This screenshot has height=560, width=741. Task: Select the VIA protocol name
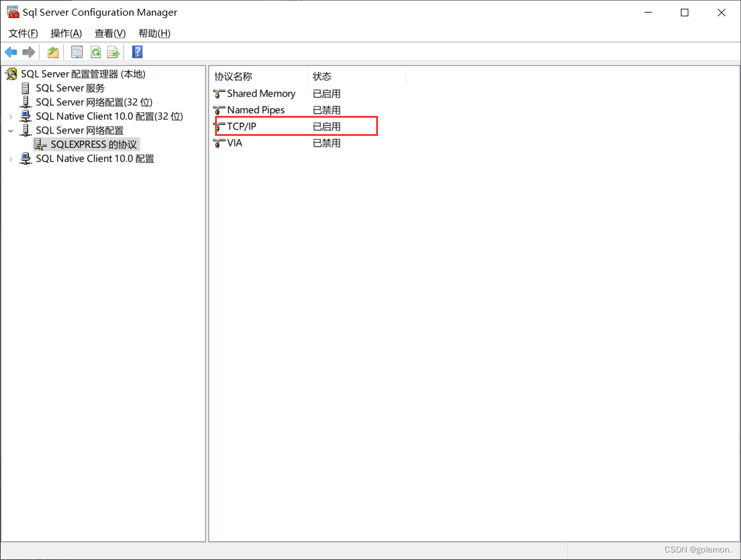click(x=235, y=143)
